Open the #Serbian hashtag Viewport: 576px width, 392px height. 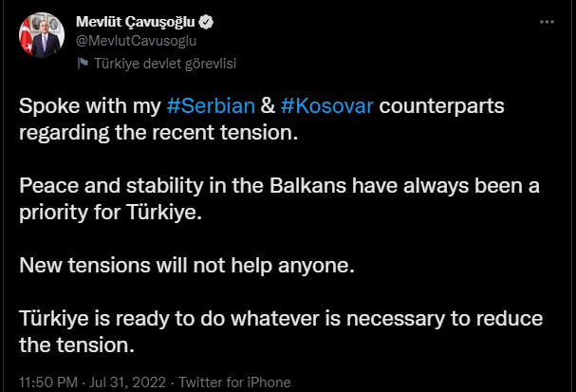pos(211,105)
